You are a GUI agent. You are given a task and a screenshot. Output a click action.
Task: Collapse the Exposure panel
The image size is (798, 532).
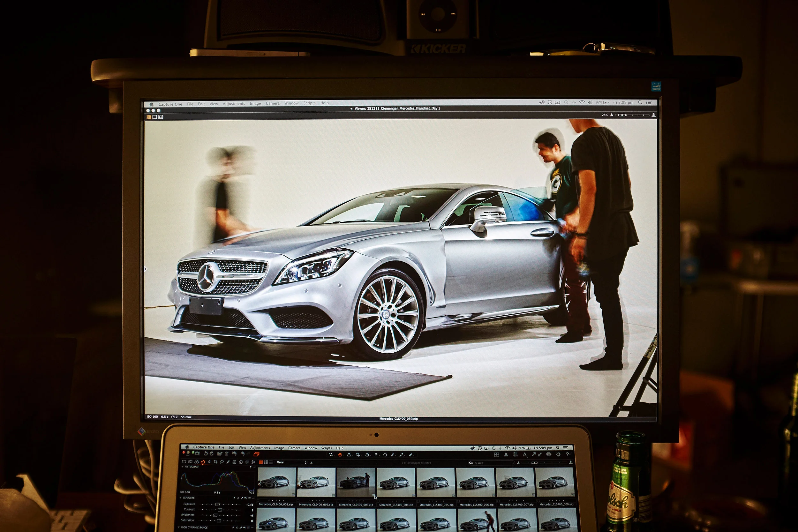[x=180, y=498]
